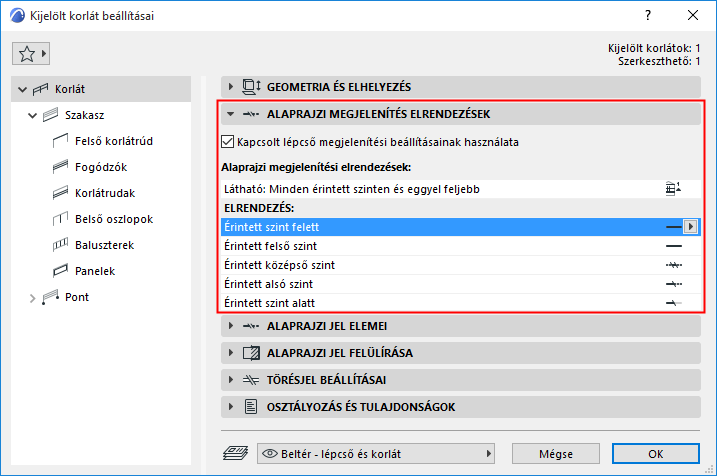Screen dimensions: 717x476
Task: Click the Pont label in the tree
Action: point(77,297)
